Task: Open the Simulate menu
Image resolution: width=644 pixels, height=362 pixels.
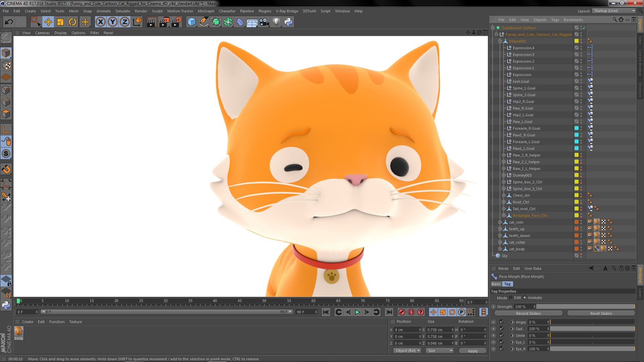Action: (x=122, y=11)
